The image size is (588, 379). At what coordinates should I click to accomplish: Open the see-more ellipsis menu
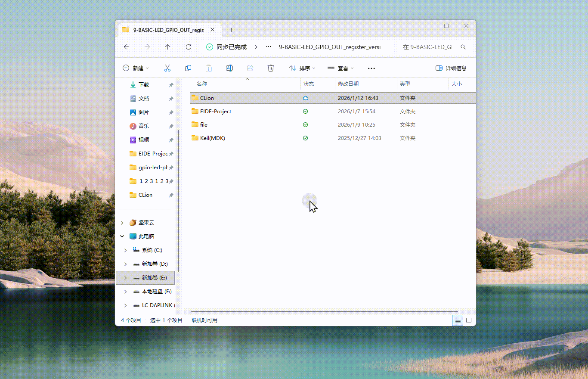[x=371, y=68]
